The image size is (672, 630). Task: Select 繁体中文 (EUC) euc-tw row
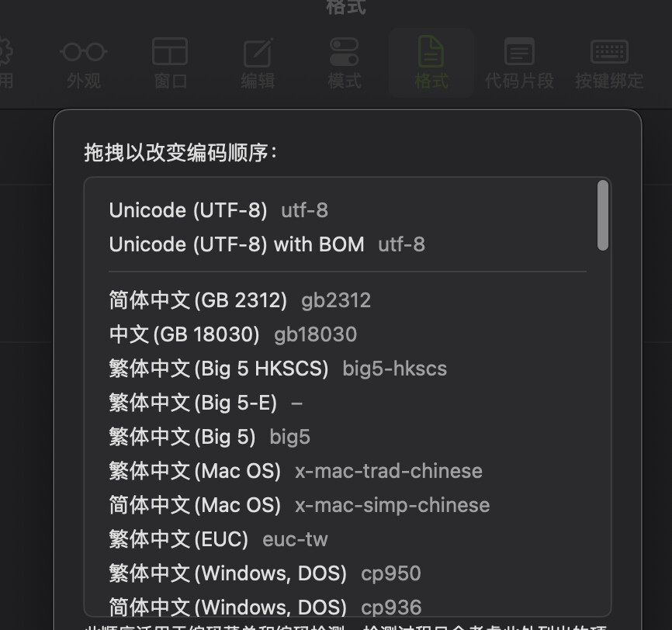(348, 539)
